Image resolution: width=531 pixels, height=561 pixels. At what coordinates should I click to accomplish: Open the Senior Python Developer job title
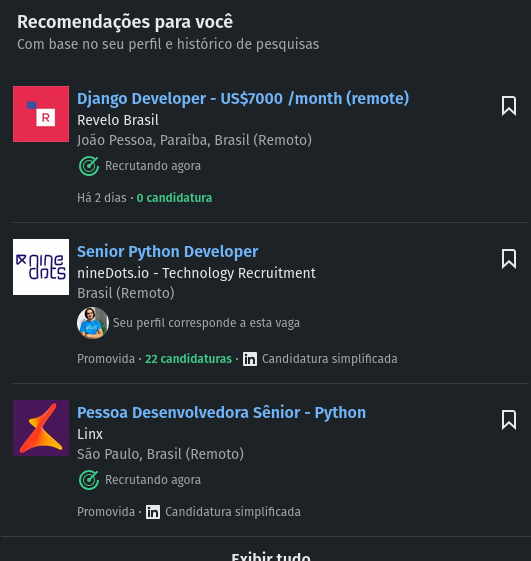tap(167, 252)
